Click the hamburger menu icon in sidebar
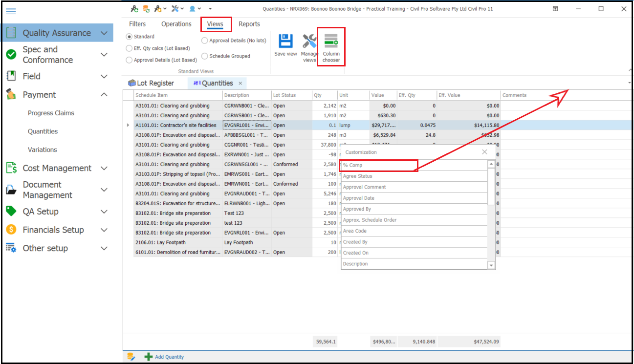Viewport: 634px width, 364px height. point(11,11)
